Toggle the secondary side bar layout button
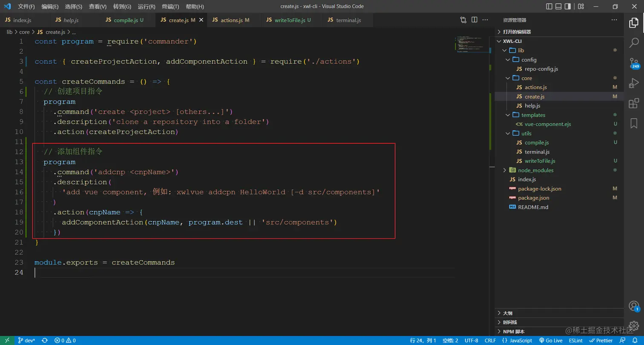The width and height of the screenshot is (644, 345). click(568, 6)
